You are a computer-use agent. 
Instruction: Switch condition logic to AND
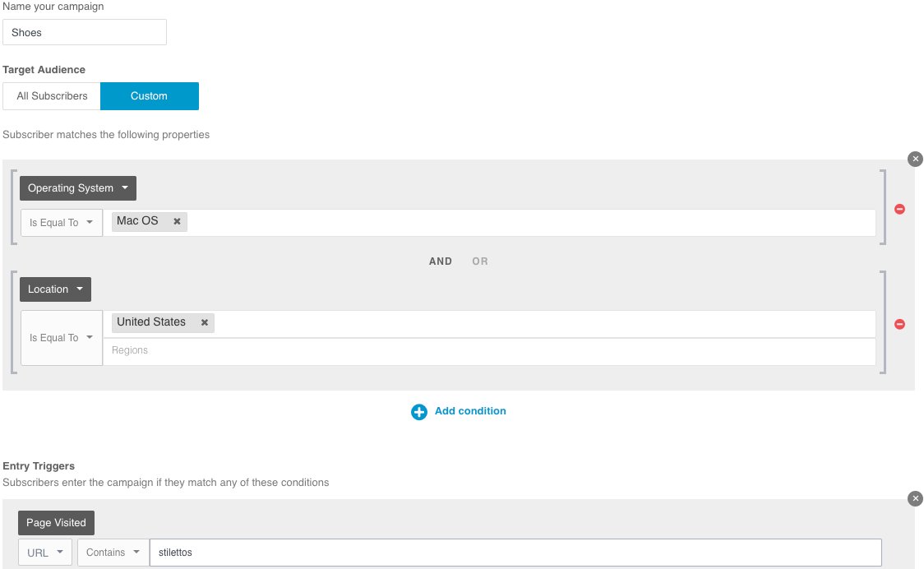(440, 261)
